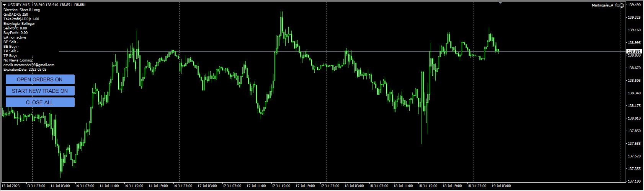Click the '14 Jul 23:00' time axis label
This screenshot has width=644, height=191.
point(183,186)
